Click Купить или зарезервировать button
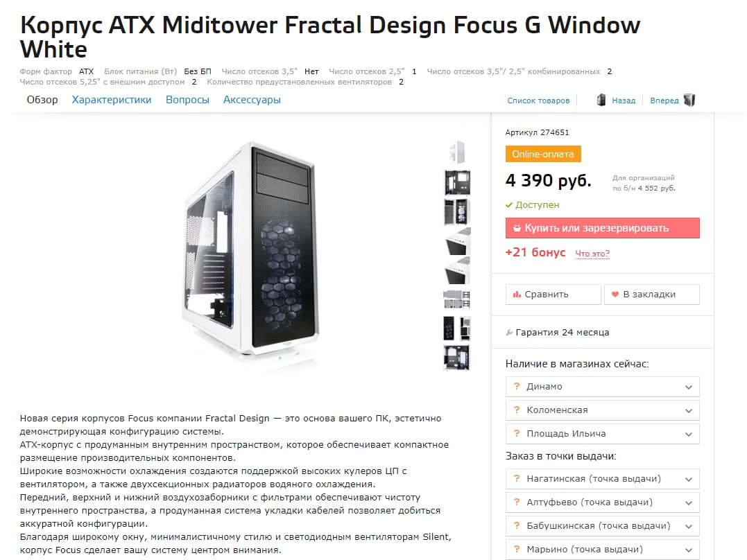The width and height of the screenshot is (747, 560). 602,228
